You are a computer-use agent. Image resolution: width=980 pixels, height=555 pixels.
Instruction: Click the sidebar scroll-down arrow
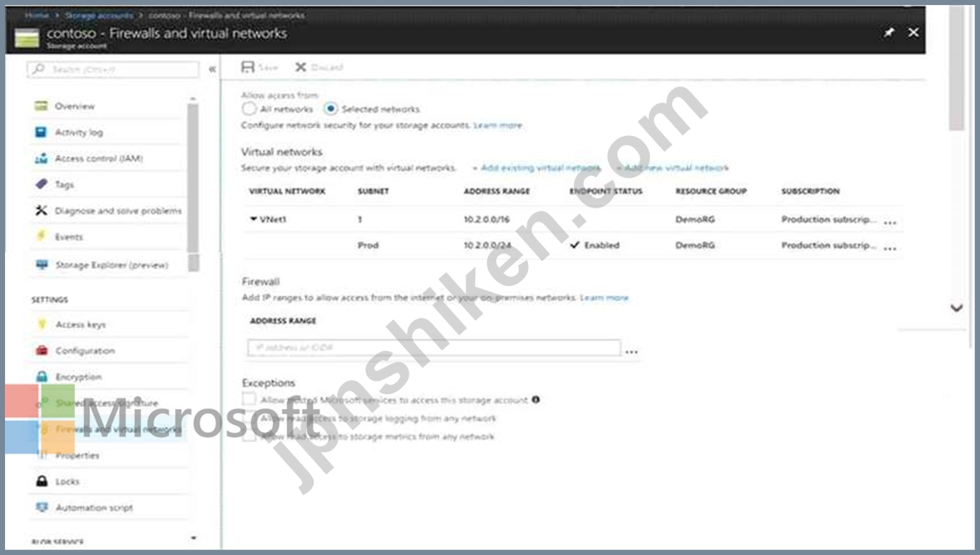point(193,537)
